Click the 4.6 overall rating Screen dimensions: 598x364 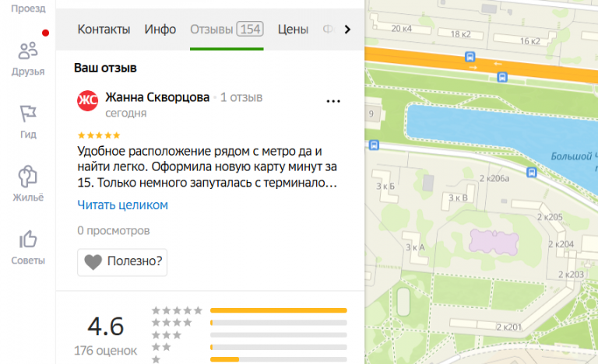click(x=106, y=327)
